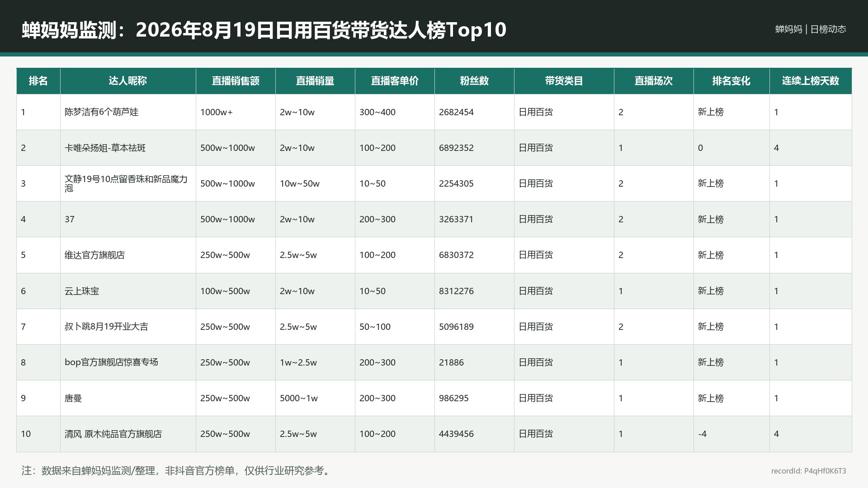Screen dimensions: 868x488
Task: Select the name 维达官方旗舰店
Action: 95,255
